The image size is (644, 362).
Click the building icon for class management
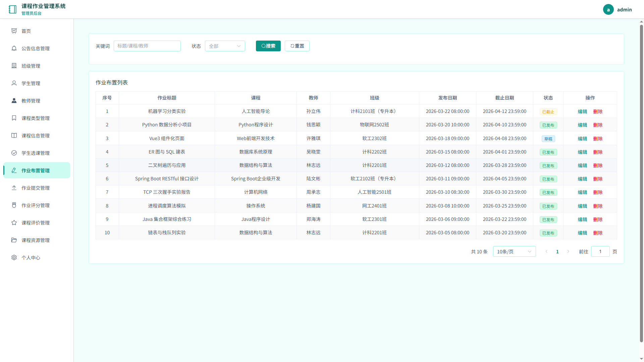pyautogui.click(x=14, y=66)
